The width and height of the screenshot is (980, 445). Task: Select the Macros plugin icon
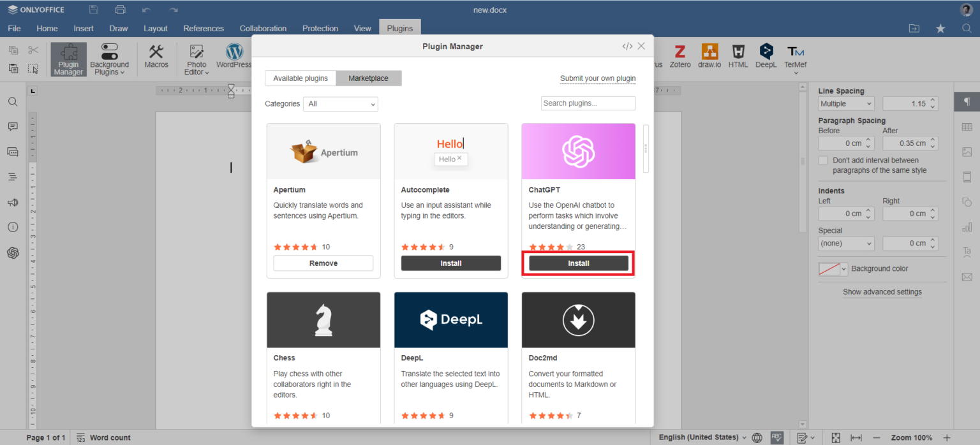tap(156, 57)
